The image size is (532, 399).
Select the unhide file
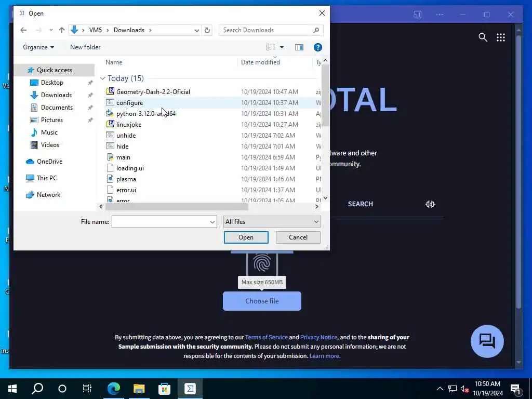tap(126, 136)
